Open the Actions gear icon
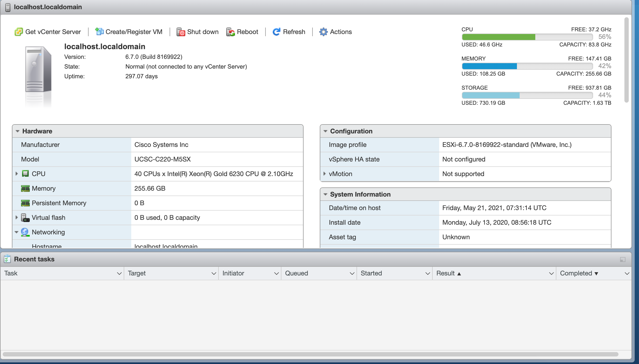639x364 pixels. click(323, 32)
